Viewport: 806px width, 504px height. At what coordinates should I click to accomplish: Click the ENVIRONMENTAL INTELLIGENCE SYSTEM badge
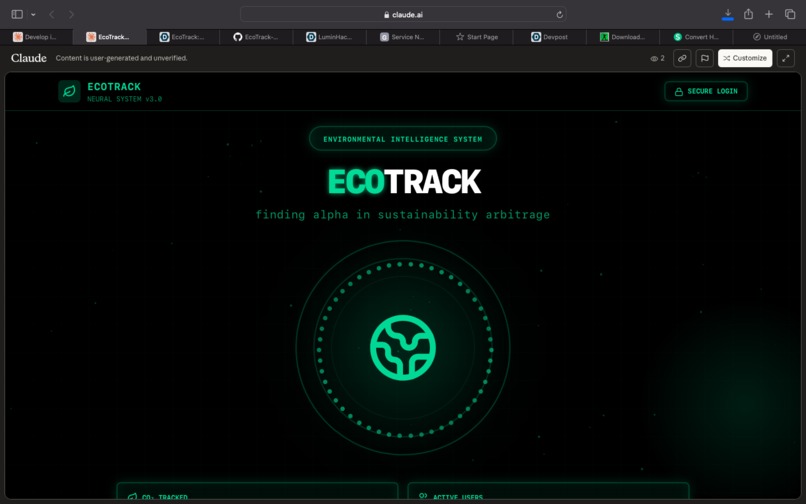(403, 139)
